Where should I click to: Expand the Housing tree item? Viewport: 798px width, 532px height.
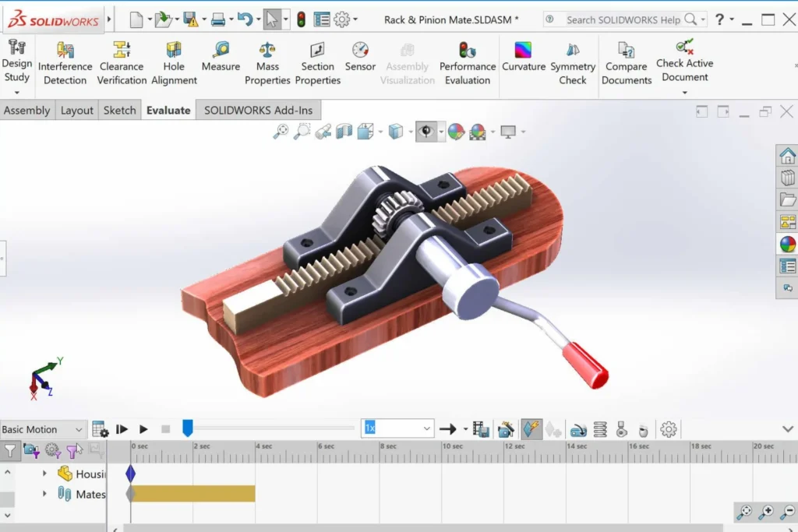click(x=44, y=474)
